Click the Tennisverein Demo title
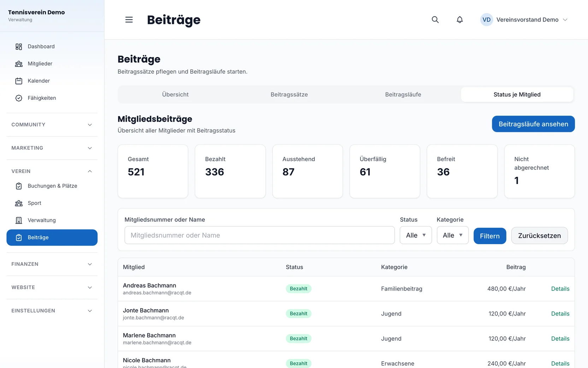Screen dimensions: 588x368 [36, 12]
